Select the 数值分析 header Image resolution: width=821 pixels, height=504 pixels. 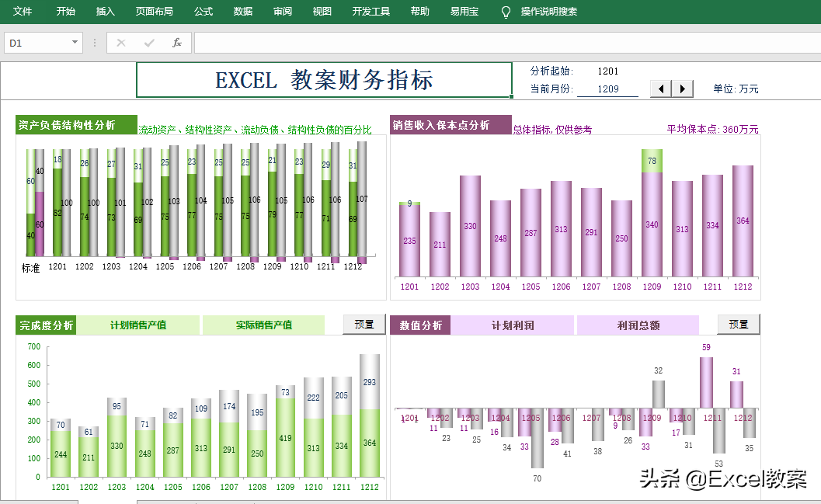click(x=420, y=325)
